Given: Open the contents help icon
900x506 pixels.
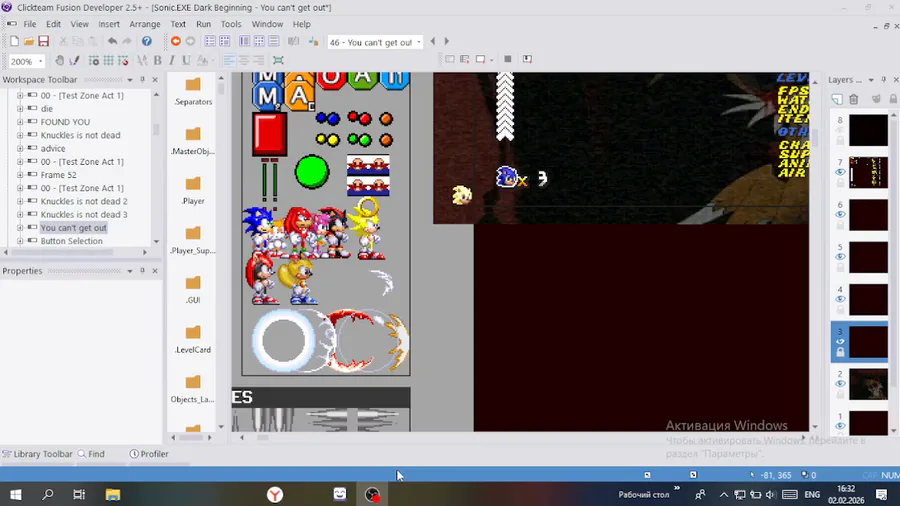Looking at the screenshot, I should [x=147, y=41].
